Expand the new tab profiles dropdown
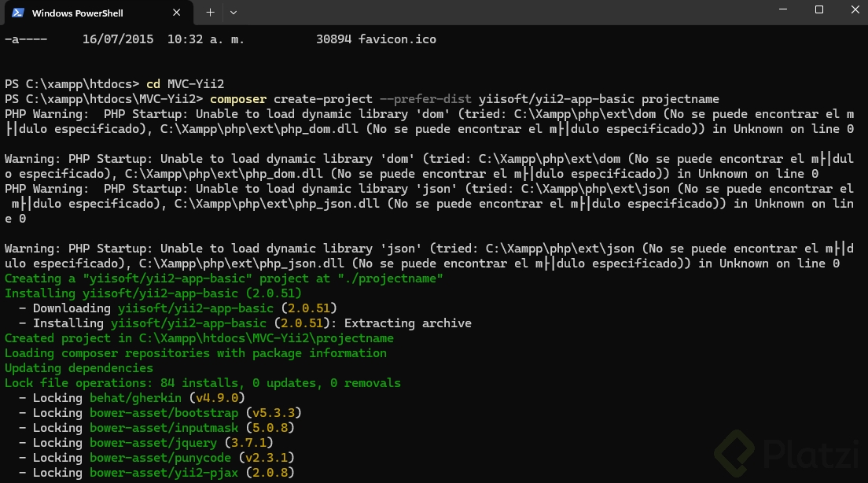 (234, 13)
